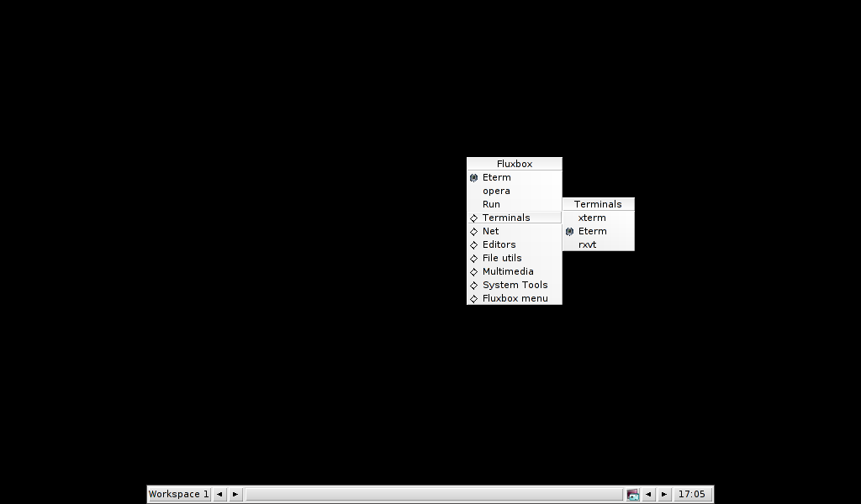Open the Fluxbox menu submenu entry
Image resolution: width=861 pixels, height=504 pixels.
(514, 298)
